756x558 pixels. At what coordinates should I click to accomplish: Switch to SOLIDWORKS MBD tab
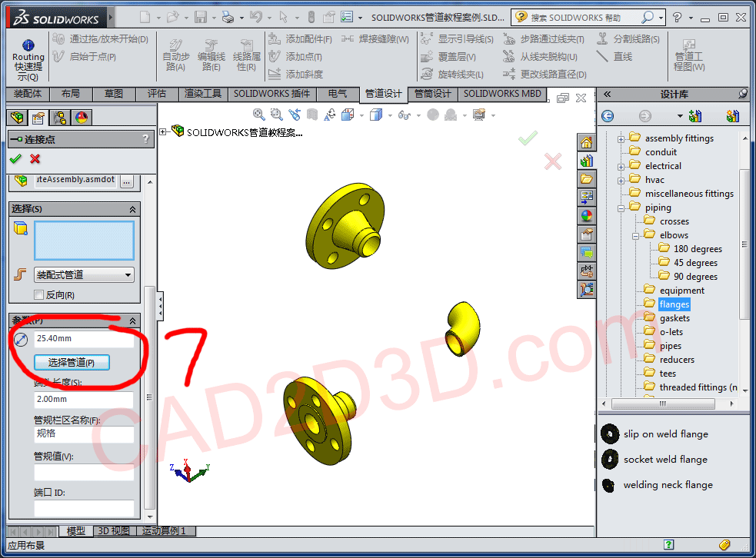coord(502,94)
